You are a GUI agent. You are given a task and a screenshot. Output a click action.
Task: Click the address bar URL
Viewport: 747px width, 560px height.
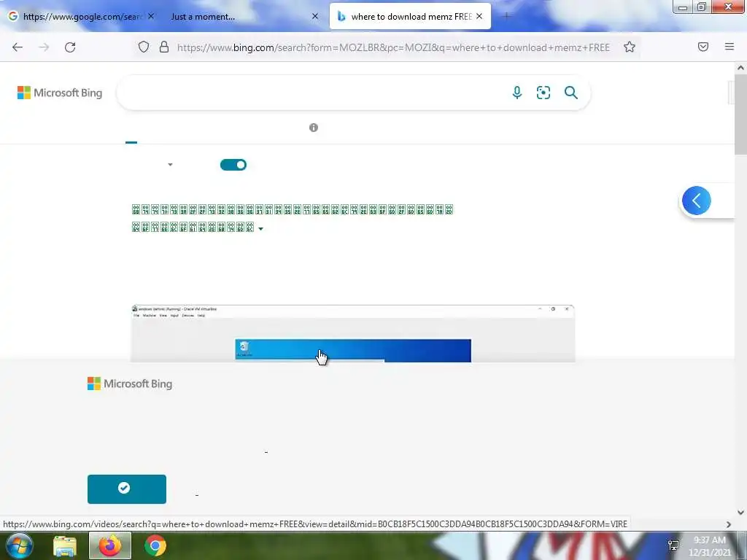coord(393,47)
